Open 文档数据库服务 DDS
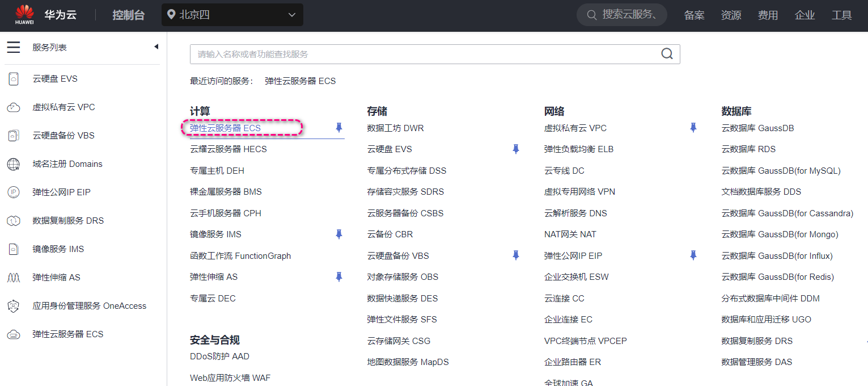The width and height of the screenshot is (868, 386). click(761, 192)
